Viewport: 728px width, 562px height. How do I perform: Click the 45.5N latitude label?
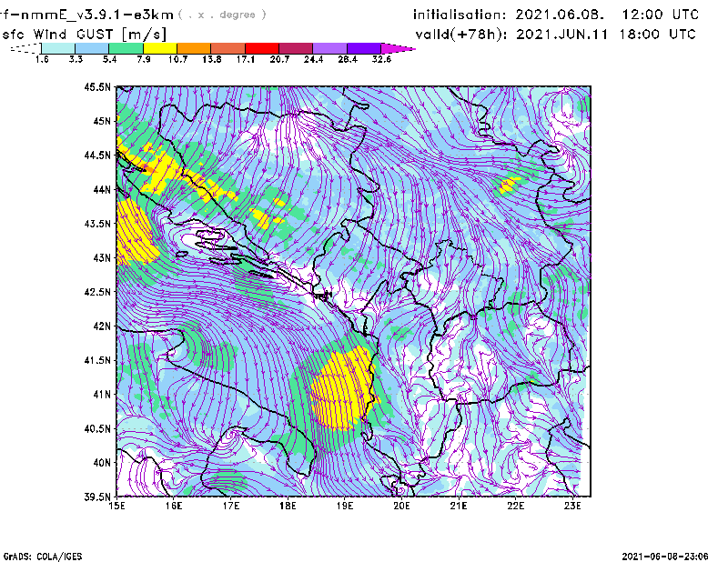pos(97,86)
